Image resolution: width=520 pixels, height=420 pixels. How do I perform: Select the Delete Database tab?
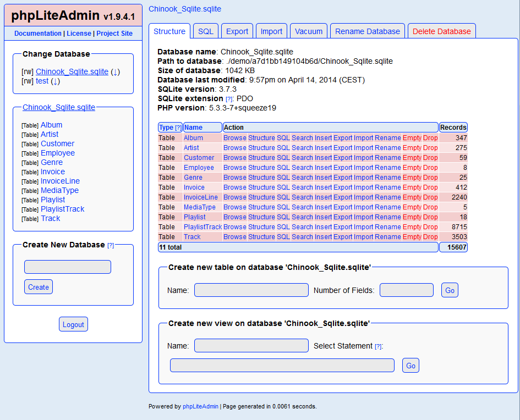tap(442, 31)
